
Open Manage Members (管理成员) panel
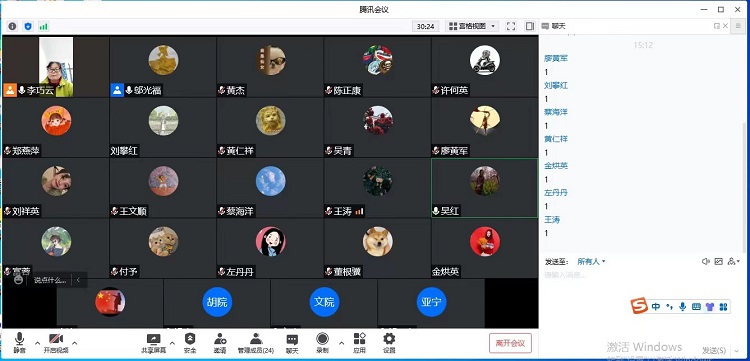pyautogui.click(x=256, y=343)
